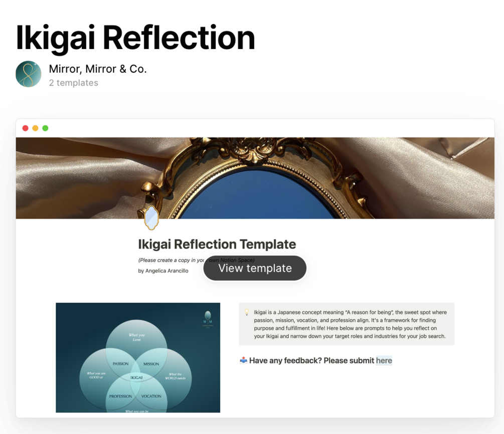Click the red close window dot

26,128
